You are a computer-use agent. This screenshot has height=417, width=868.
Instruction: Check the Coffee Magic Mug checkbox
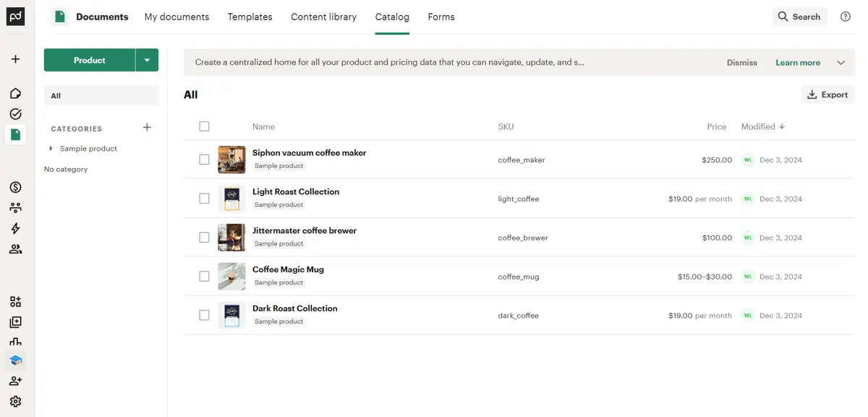pyautogui.click(x=204, y=277)
